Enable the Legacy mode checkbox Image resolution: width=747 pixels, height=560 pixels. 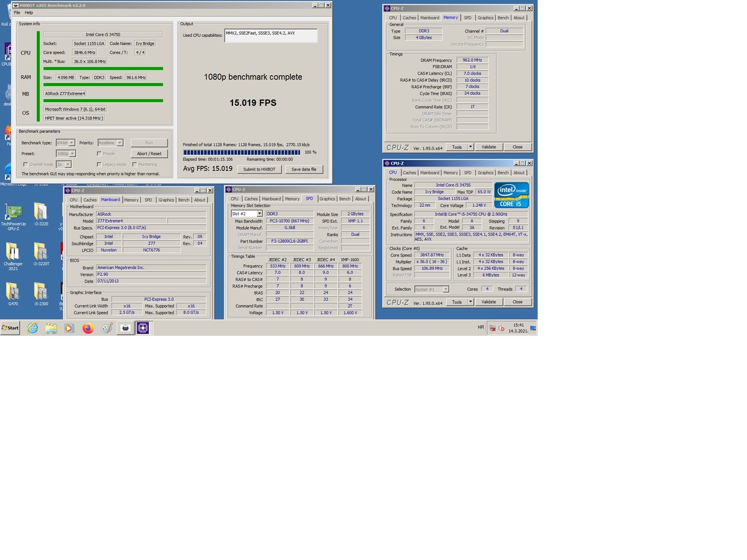(99, 164)
